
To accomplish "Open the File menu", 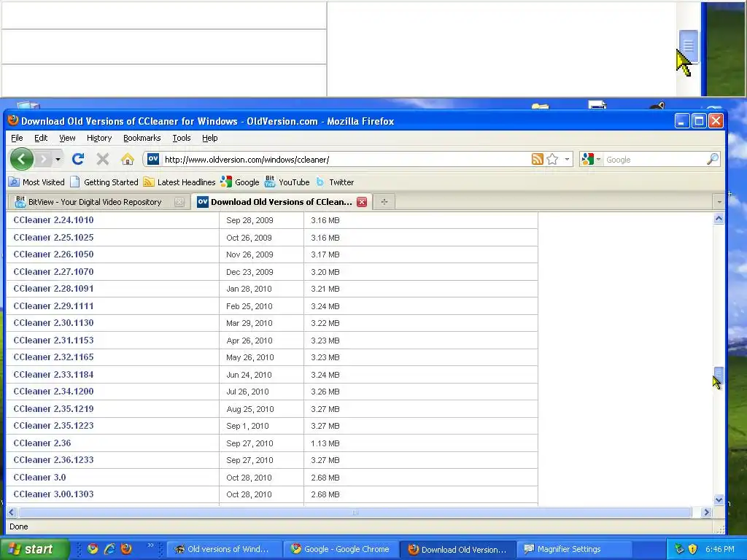I will (x=17, y=138).
